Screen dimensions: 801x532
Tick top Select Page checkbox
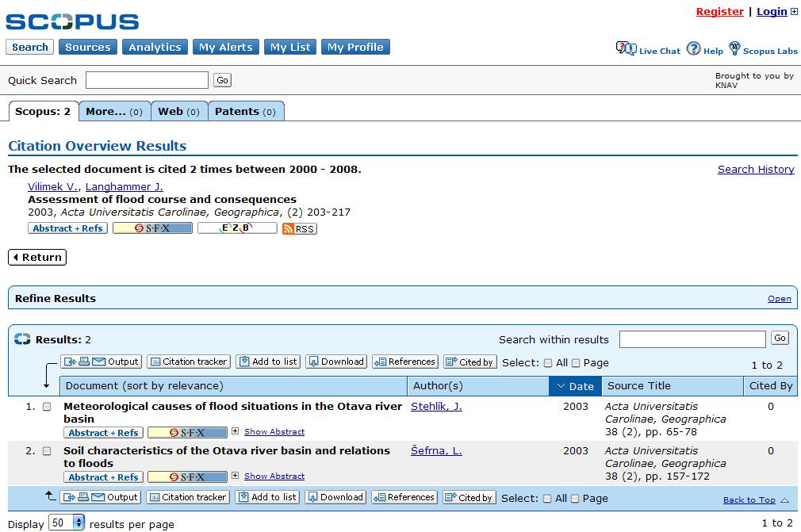(x=576, y=363)
